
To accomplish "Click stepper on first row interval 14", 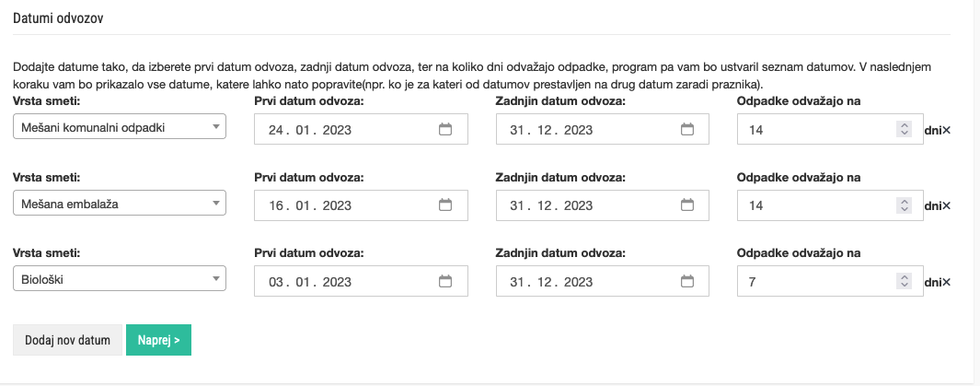I will 904,130.
